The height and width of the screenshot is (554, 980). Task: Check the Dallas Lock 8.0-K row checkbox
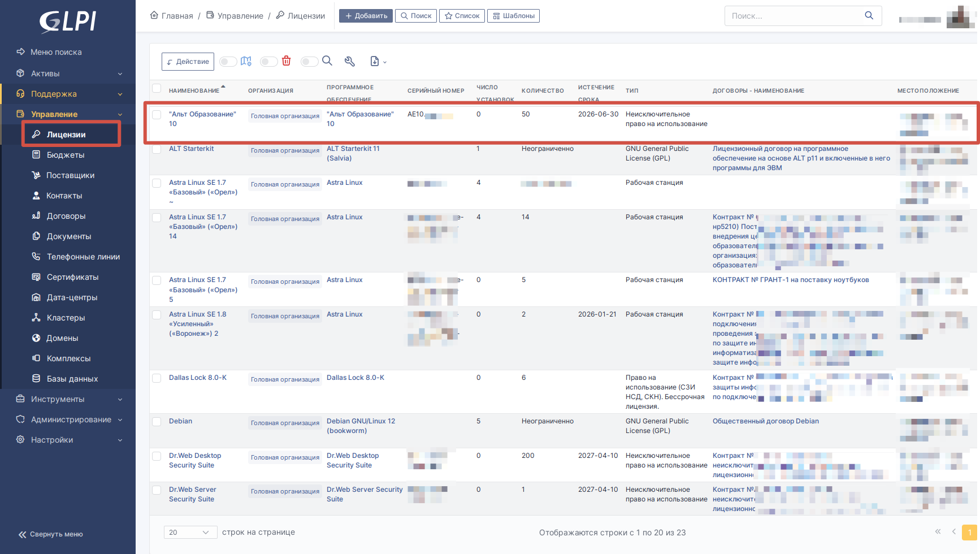click(157, 378)
